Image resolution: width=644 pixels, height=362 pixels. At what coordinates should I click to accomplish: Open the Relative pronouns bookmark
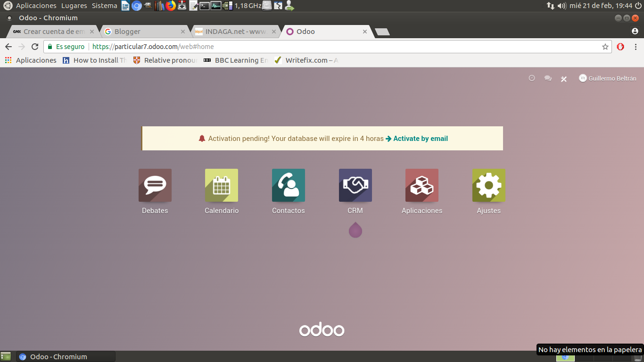[165, 60]
